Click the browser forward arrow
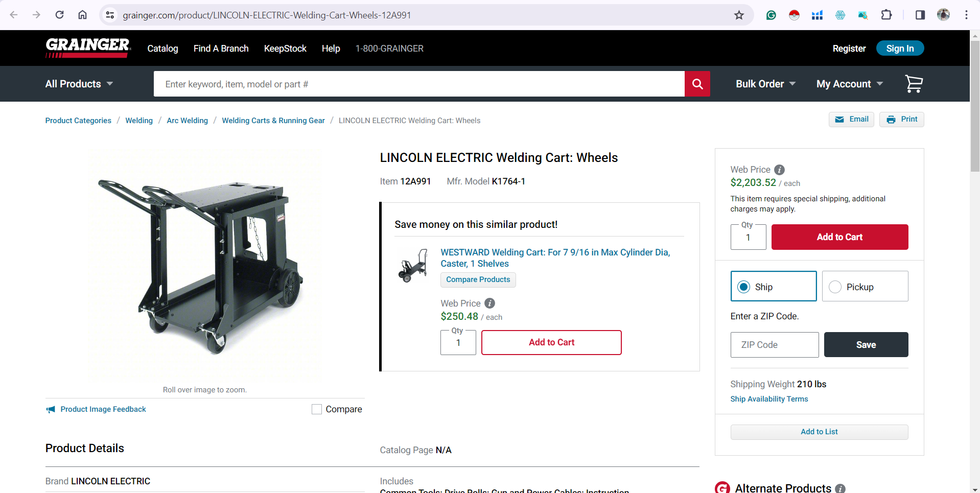Image resolution: width=980 pixels, height=493 pixels. coord(36,15)
